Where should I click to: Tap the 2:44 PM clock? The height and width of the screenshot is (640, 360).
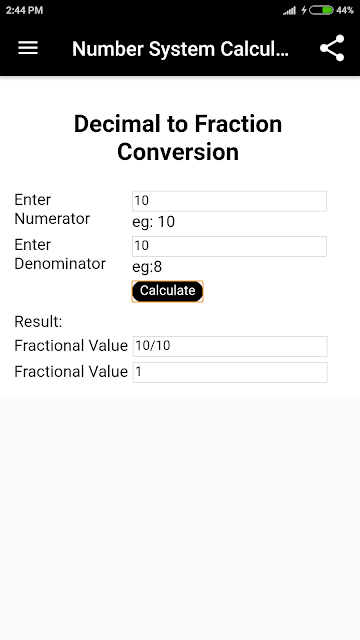pyautogui.click(x=24, y=10)
